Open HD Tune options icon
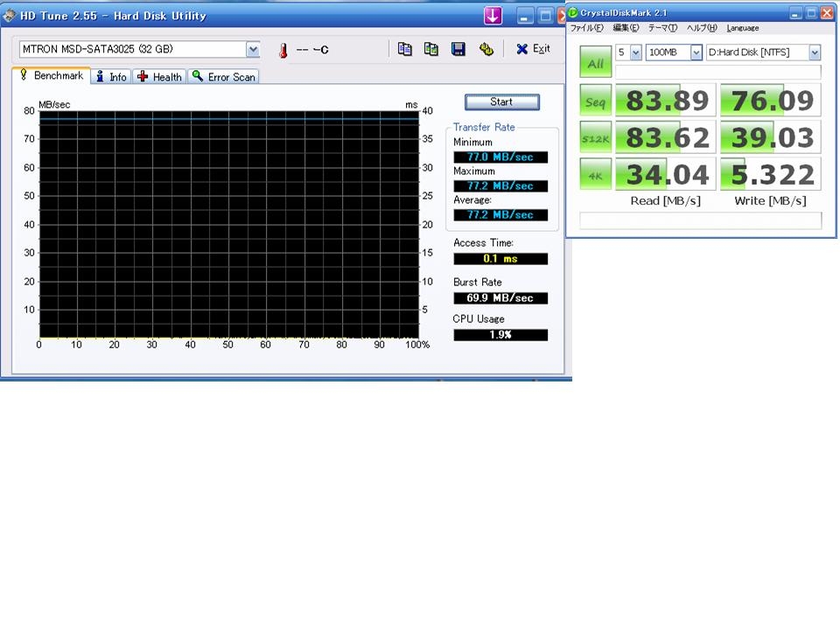Screen dimensions: 840x630 [x=486, y=49]
